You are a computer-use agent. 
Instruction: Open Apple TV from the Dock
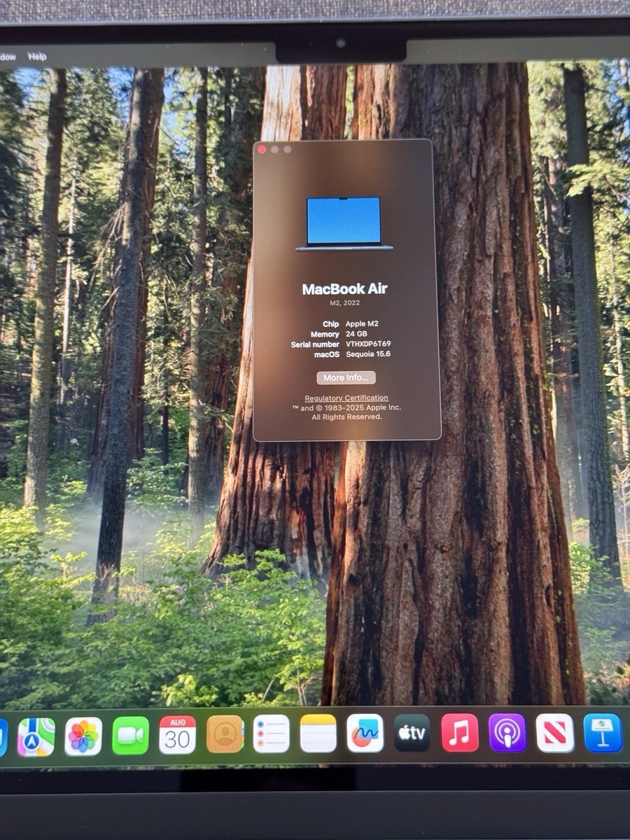[412, 733]
